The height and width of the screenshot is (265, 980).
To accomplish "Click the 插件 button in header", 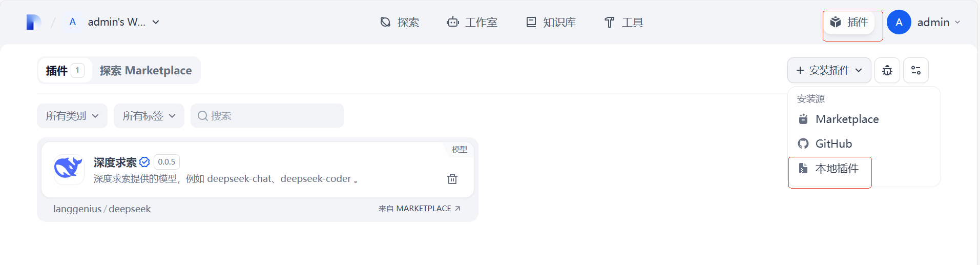I will 849,23.
